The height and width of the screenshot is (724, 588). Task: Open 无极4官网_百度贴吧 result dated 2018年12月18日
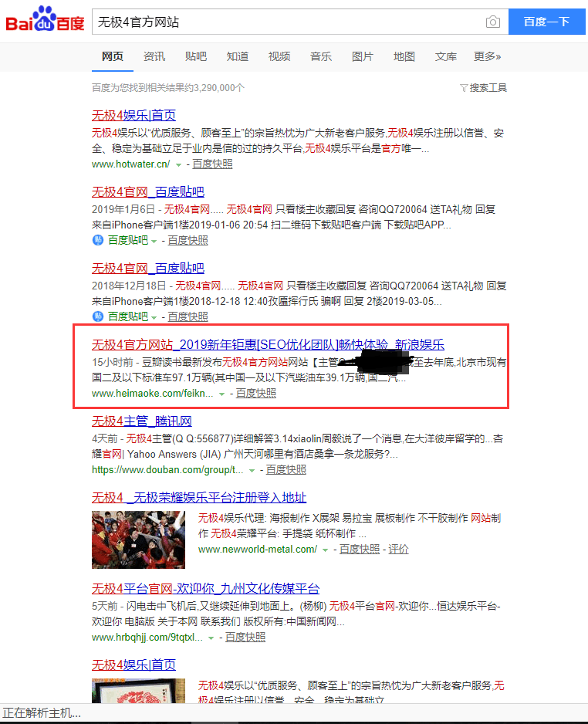(x=147, y=268)
